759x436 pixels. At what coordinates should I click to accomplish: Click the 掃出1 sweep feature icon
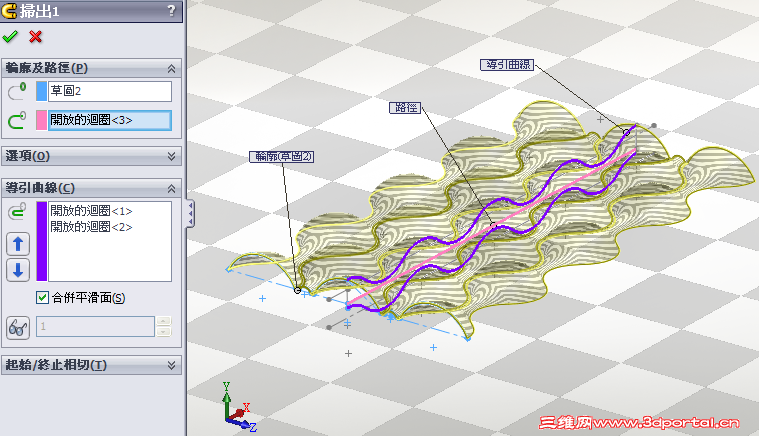pos(9,11)
